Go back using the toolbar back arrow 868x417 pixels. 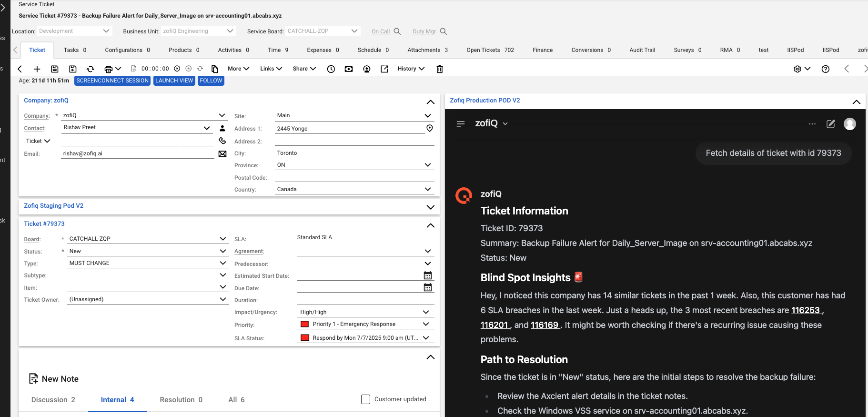[x=20, y=69]
